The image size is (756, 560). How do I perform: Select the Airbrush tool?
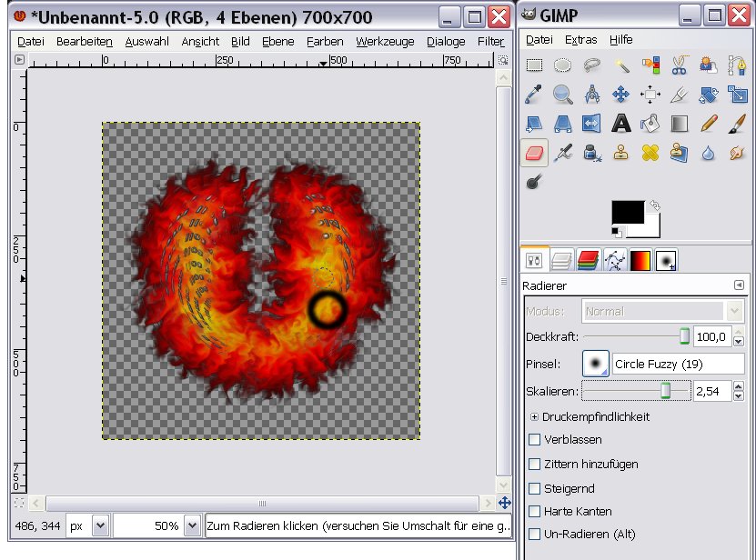562,154
